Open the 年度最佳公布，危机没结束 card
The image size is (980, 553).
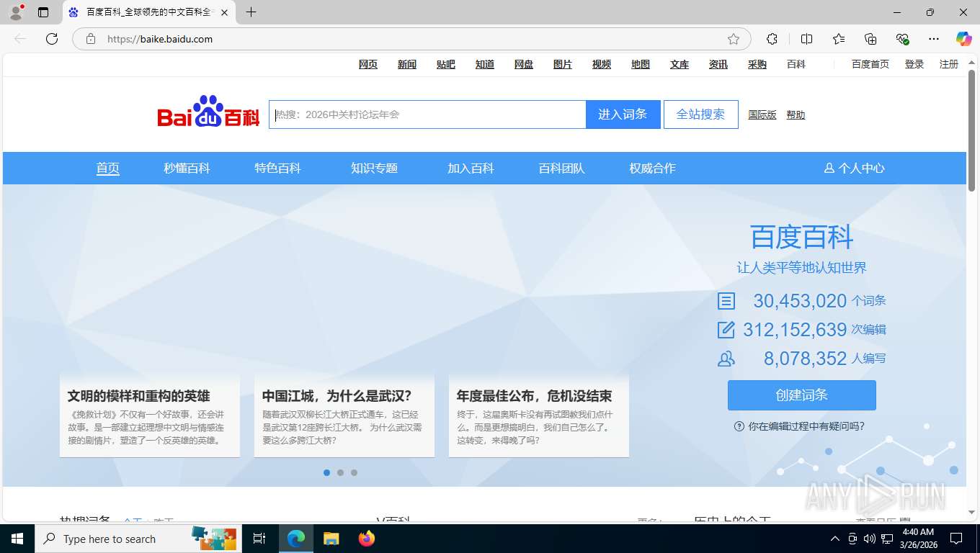pos(539,416)
